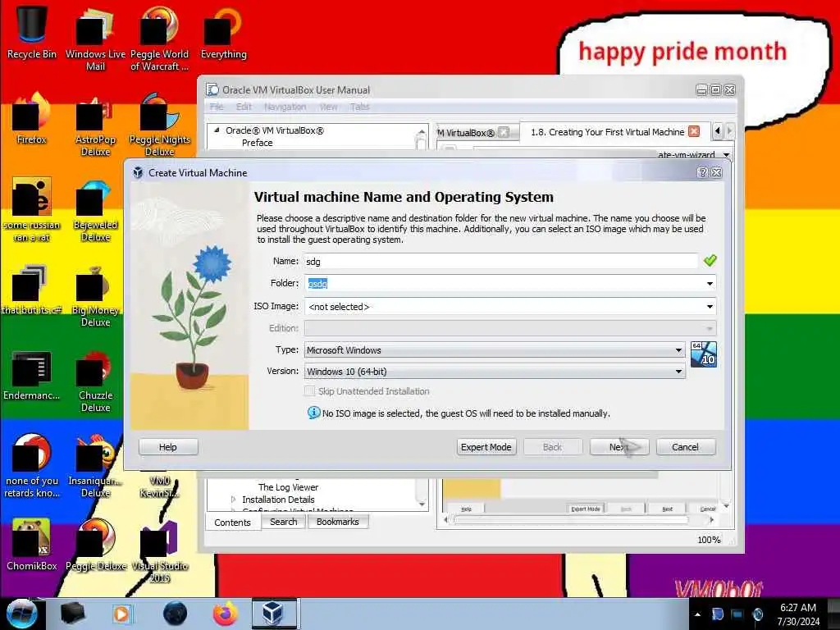Open Peggle World of Warcraft shortcut

click(x=159, y=38)
